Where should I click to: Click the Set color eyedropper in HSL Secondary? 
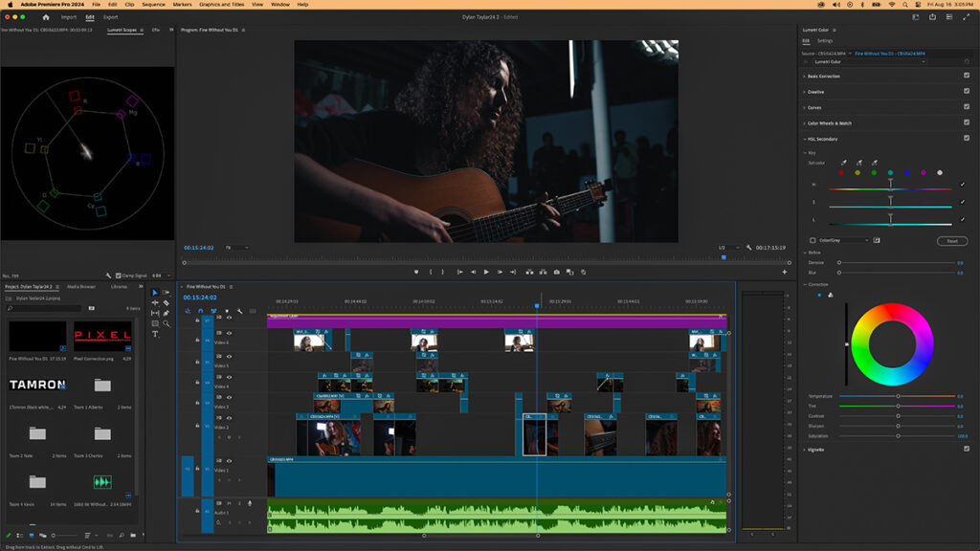click(843, 163)
